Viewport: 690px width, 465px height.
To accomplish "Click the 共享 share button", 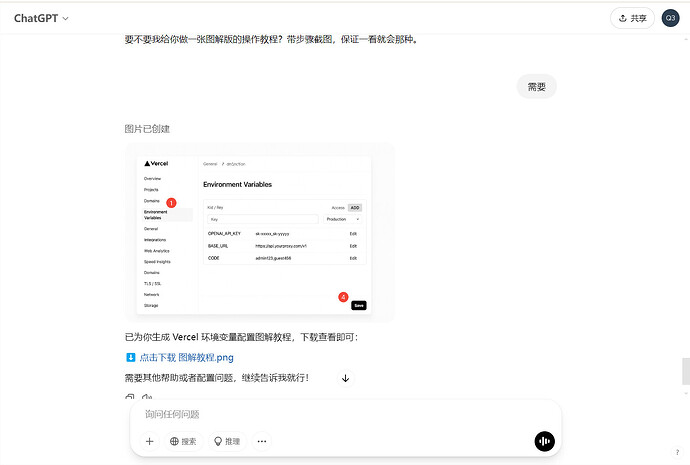I will click(x=632, y=18).
